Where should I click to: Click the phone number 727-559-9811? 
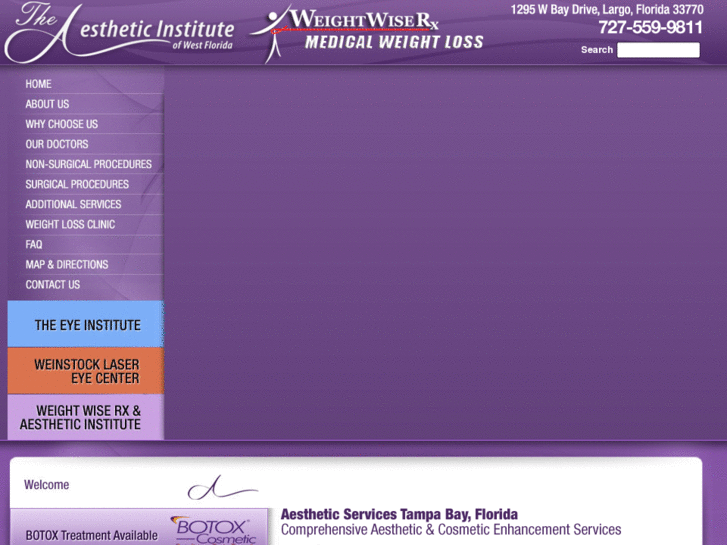tap(650, 27)
